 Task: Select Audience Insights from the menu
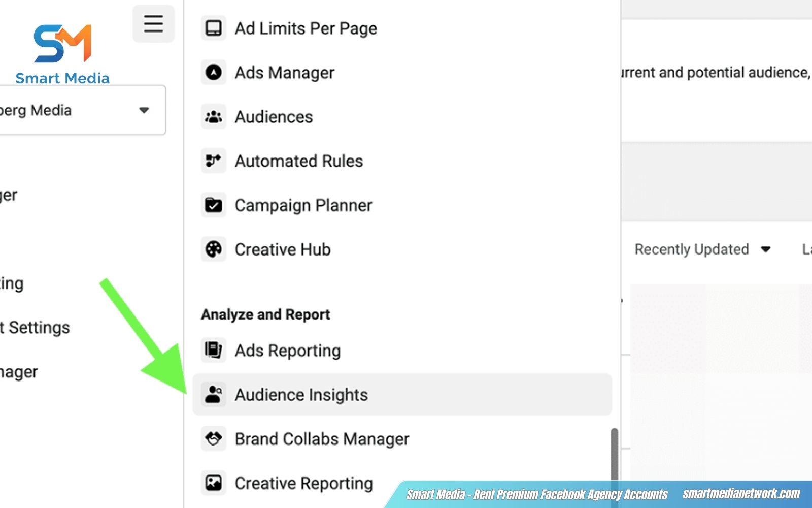pos(301,395)
